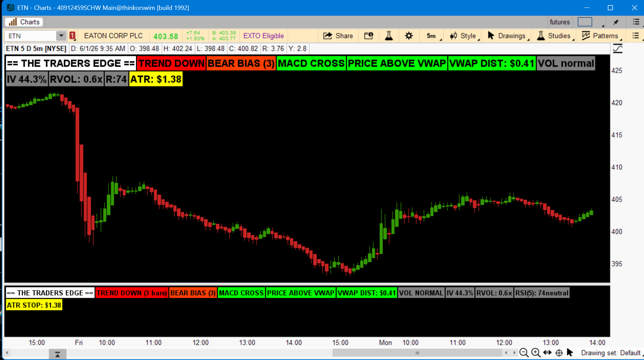
Task: Open the Drawings menu
Action: pyautogui.click(x=508, y=36)
